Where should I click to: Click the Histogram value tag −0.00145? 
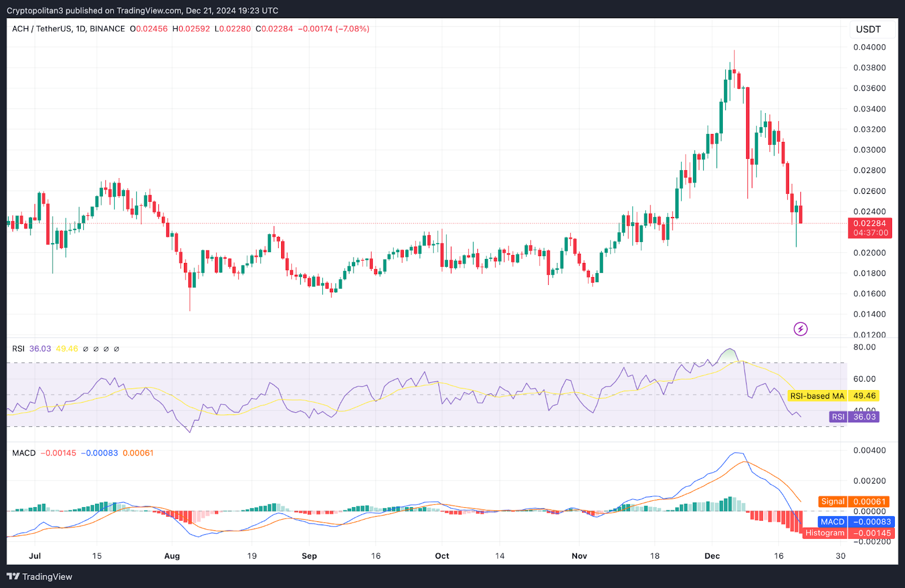tap(872, 533)
